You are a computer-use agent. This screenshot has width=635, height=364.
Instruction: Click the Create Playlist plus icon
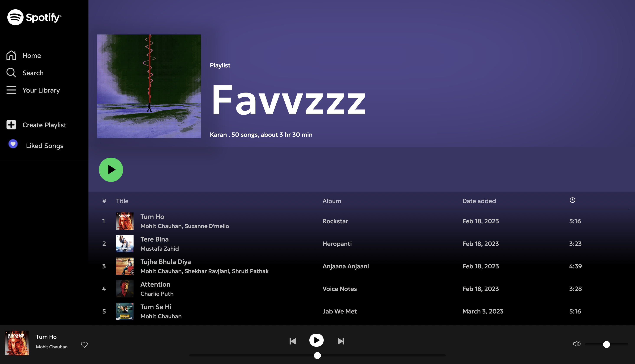coord(11,124)
